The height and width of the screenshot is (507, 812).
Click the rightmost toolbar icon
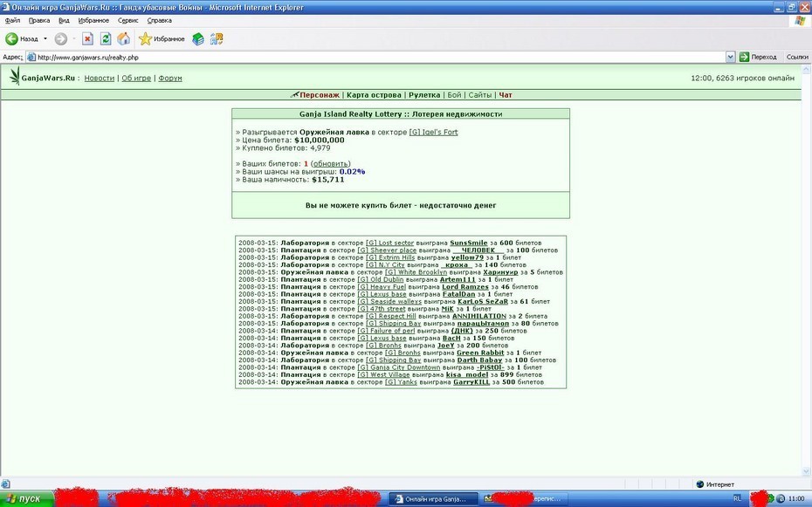pos(217,38)
